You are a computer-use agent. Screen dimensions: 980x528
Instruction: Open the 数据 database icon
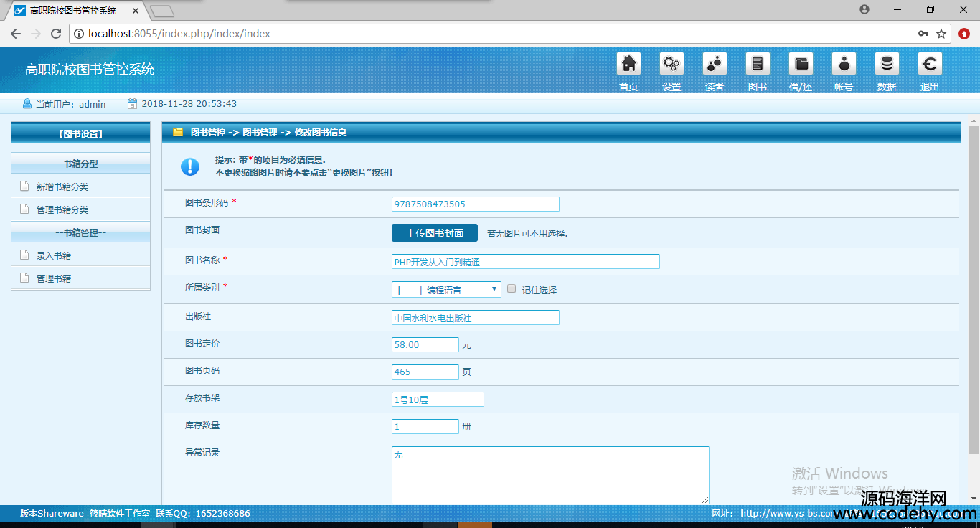[x=887, y=65]
